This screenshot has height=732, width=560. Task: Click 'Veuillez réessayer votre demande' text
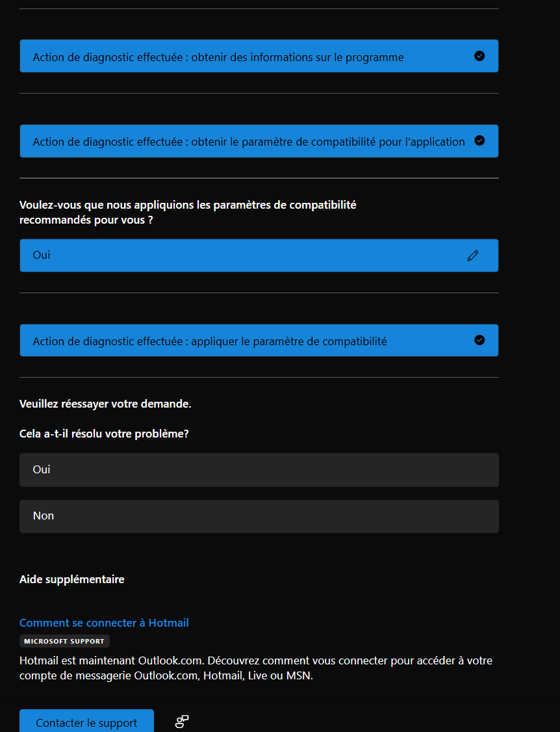[105, 404]
